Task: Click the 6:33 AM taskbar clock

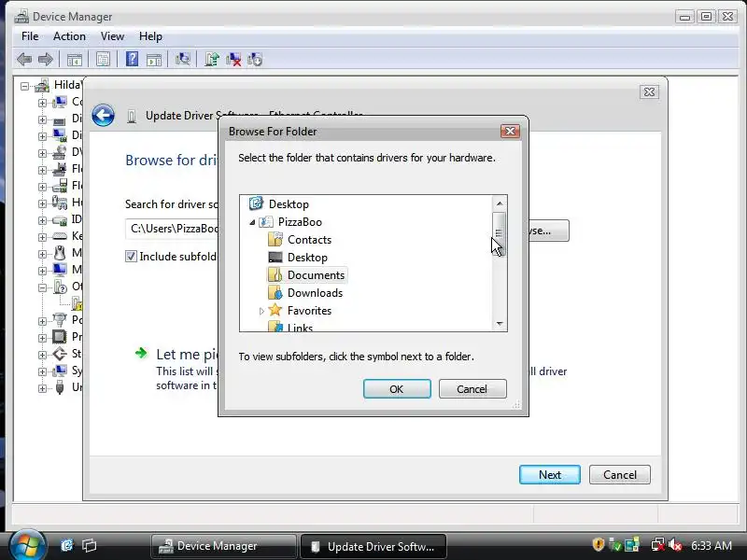Action: coord(712,545)
